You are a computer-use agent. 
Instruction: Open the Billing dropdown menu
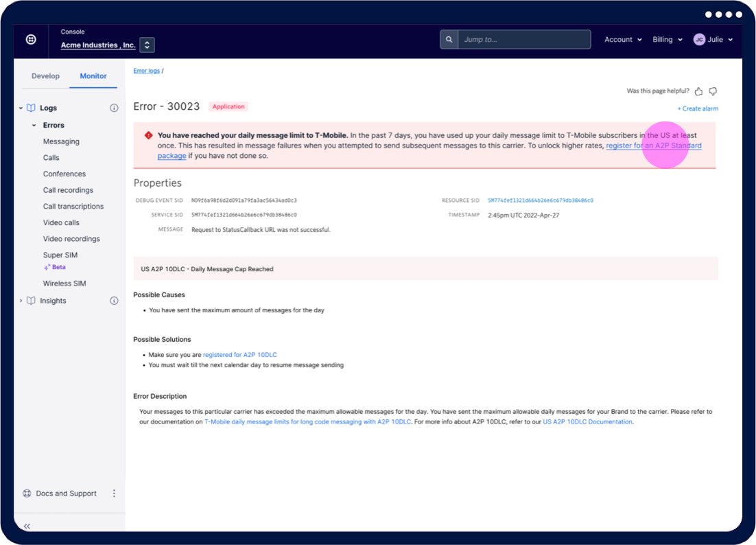pyautogui.click(x=668, y=40)
